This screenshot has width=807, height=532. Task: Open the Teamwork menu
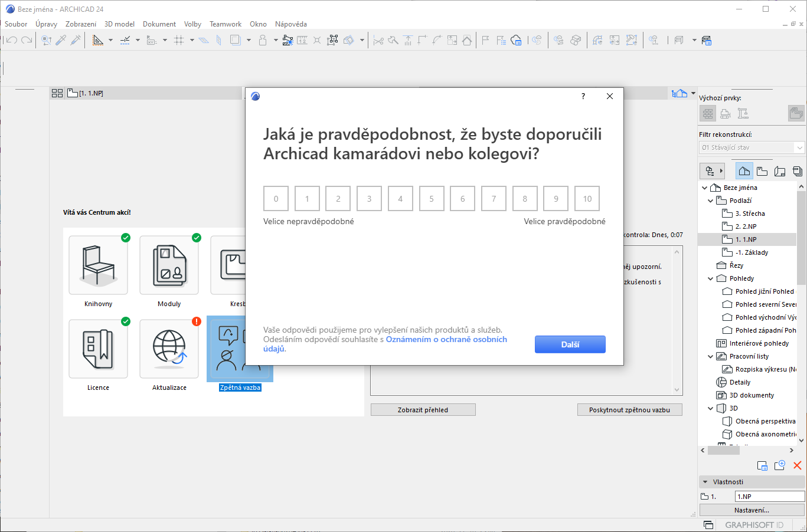coord(225,24)
